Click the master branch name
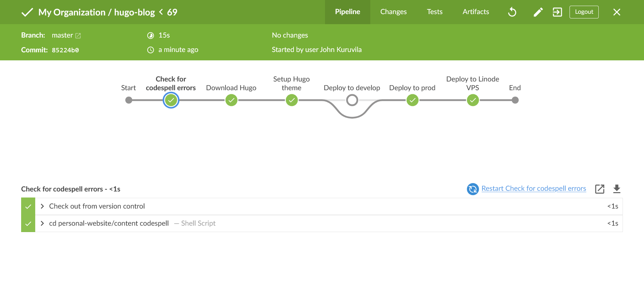The width and height of the screenshot is (644, 281). (62, 35)
